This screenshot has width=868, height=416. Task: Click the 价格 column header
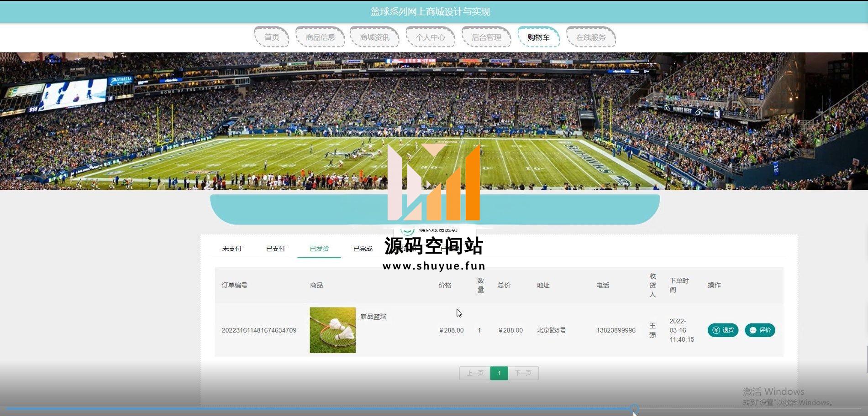click(x=445, y=285)
